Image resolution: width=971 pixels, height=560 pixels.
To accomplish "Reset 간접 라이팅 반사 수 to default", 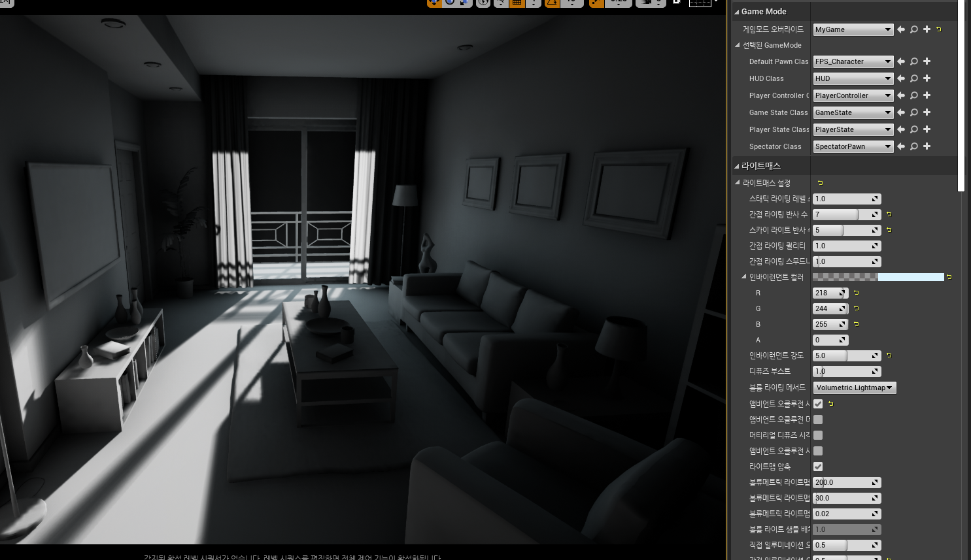I will click(889, 214).
